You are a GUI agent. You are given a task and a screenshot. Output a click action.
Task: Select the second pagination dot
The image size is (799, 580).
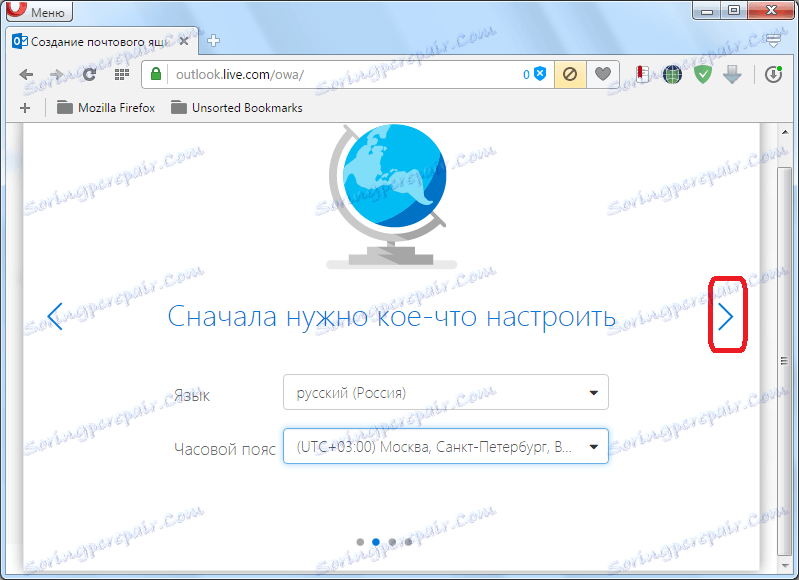click(376, 542)
